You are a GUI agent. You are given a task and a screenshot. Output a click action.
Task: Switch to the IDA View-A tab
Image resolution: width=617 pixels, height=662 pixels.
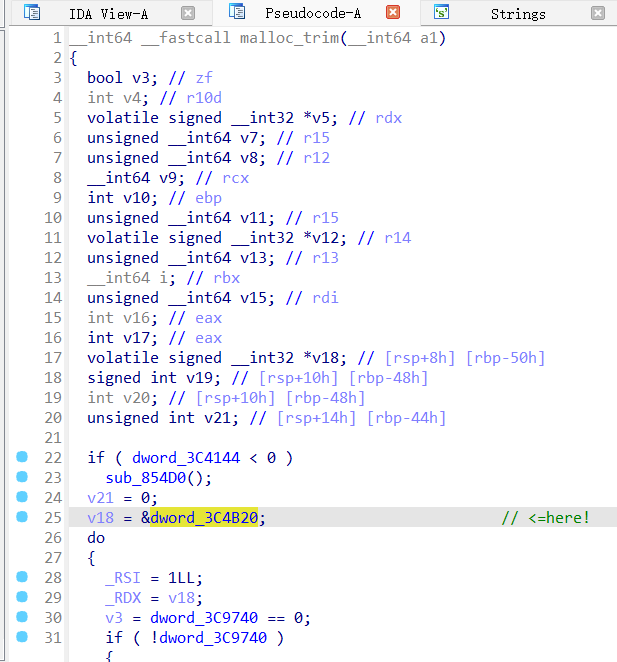(x=108, y=14)
